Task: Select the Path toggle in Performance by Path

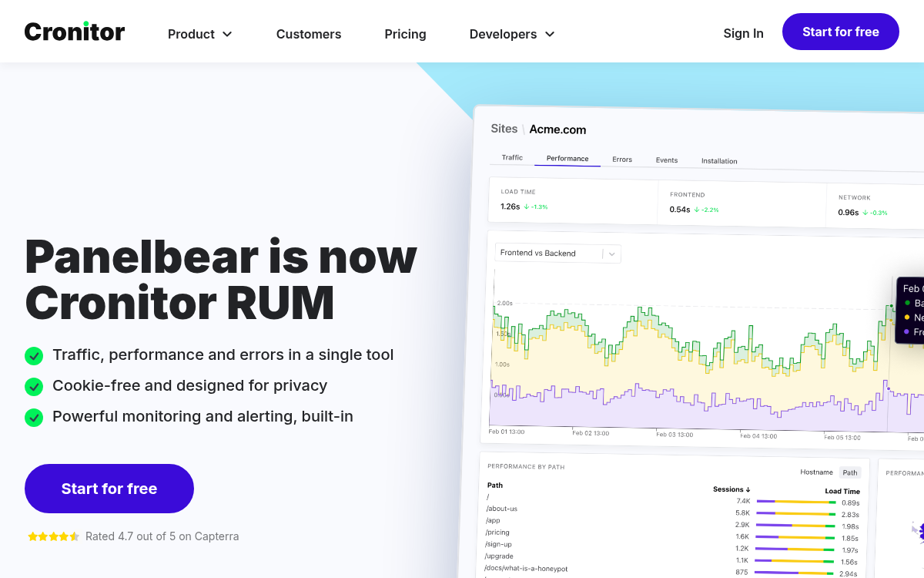Action: 849,472
